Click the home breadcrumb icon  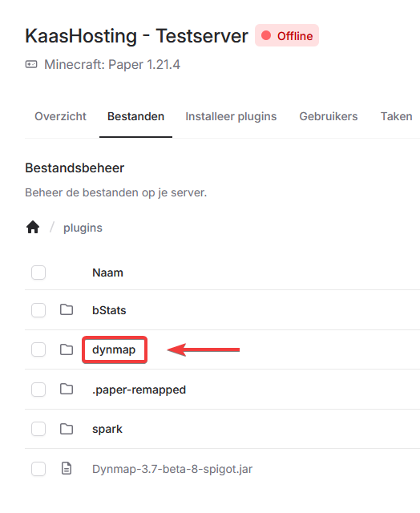click(x=33, y=227)
